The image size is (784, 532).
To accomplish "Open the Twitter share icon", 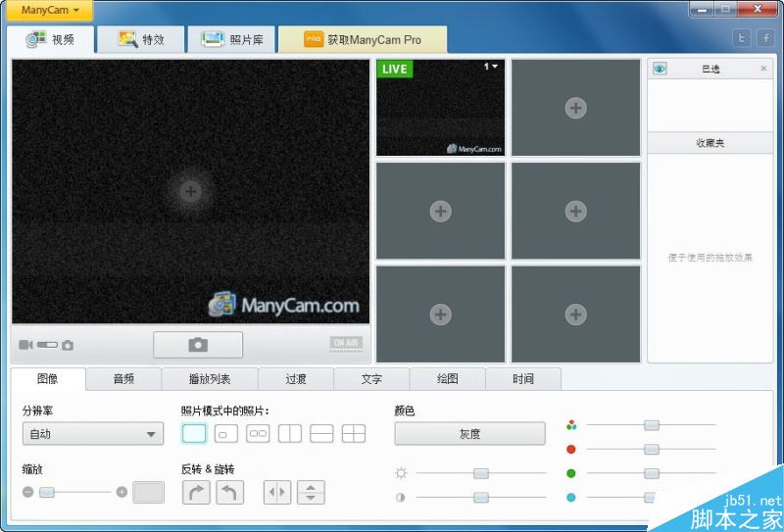I will [742, 38].
